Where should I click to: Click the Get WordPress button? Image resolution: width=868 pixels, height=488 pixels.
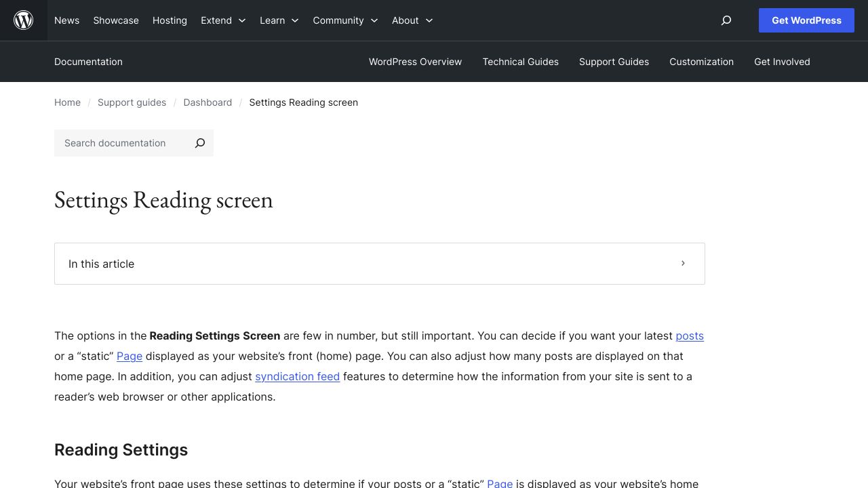[x=806, y=20]
